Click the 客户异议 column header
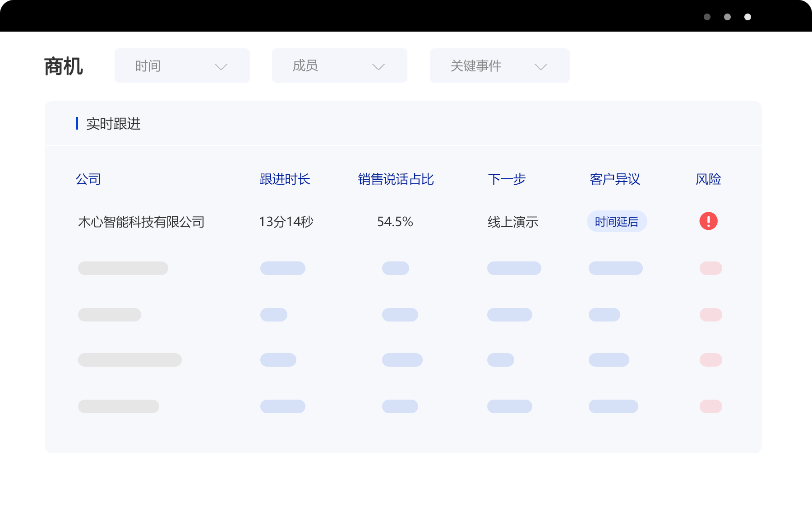The width and height of the screenshot is (812, 508). tap(614, 179)
